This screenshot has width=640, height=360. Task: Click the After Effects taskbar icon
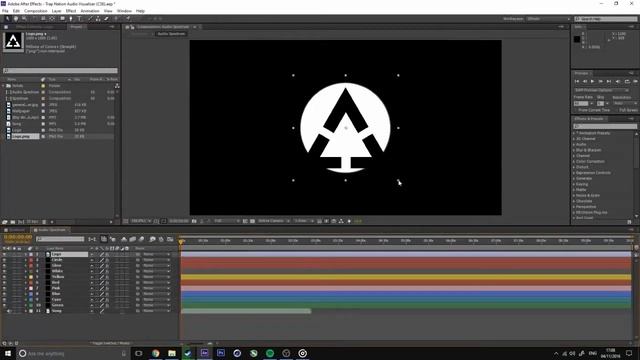pos(204,353)
